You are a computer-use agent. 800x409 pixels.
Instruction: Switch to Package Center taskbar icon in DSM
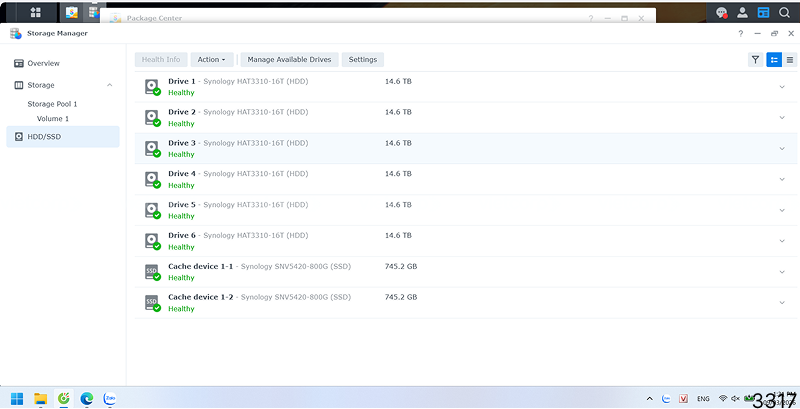coord(71,12)
